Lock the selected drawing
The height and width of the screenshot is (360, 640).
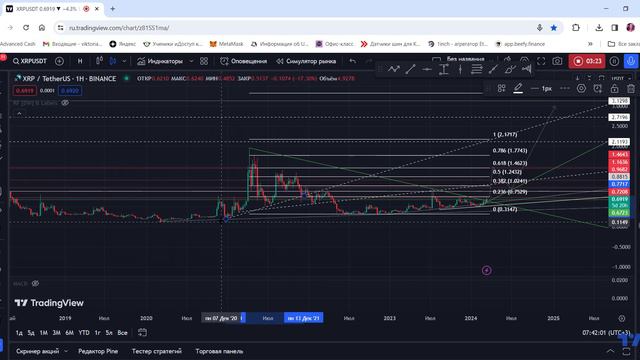click(614, 89)
